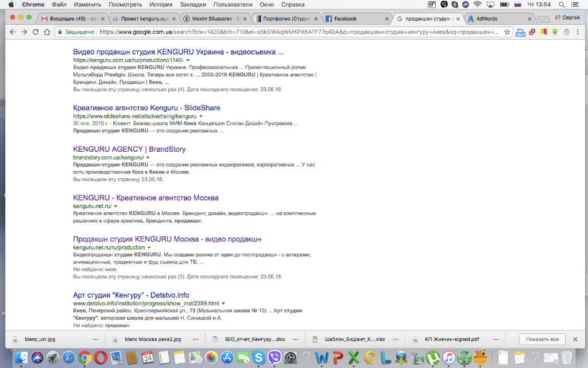Image resolution: width=588 pixels, height=368 pixels.
Task: Go forward in browser history
Action: (x=24, y=32)
